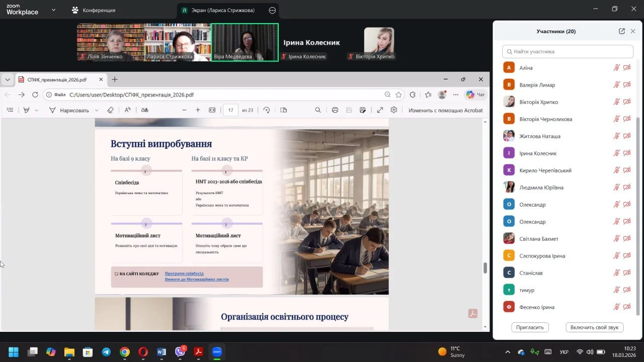Image resolution: width=644 pixels, height=362 pixels.
Task: Print the PDF document
Action: click(335, 110)
